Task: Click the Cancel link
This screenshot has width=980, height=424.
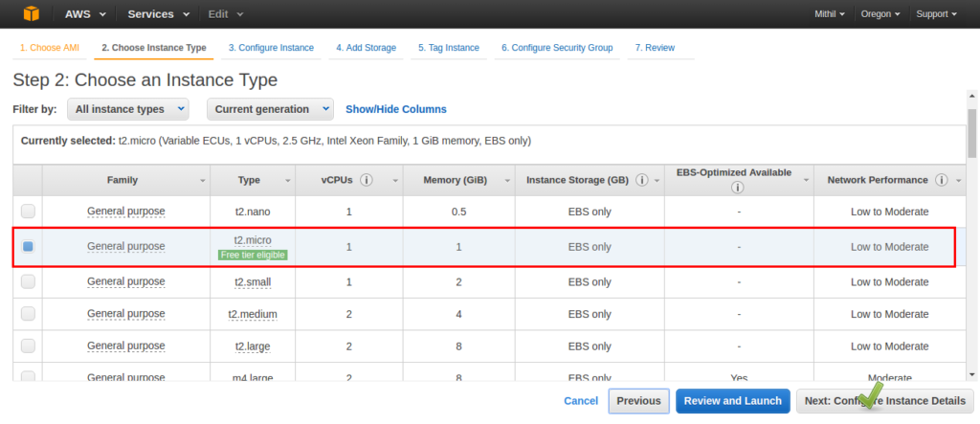Action: tap(581, 401)
